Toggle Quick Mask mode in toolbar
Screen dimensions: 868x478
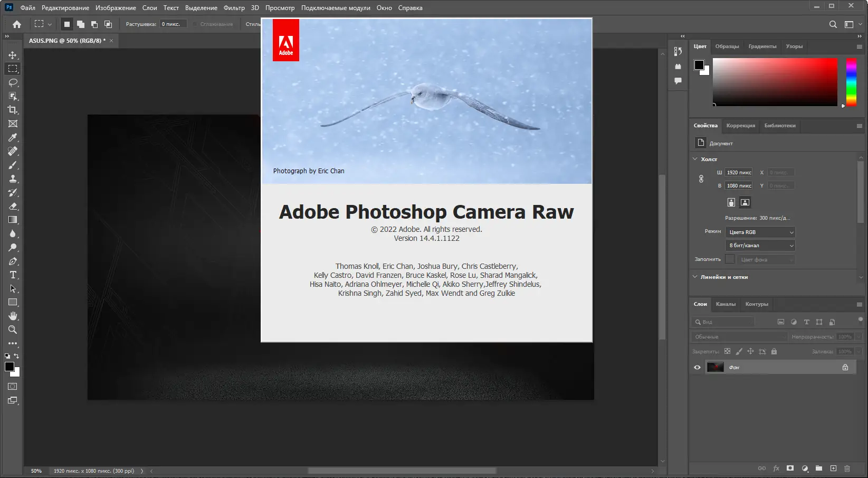(x=13, y=387)
